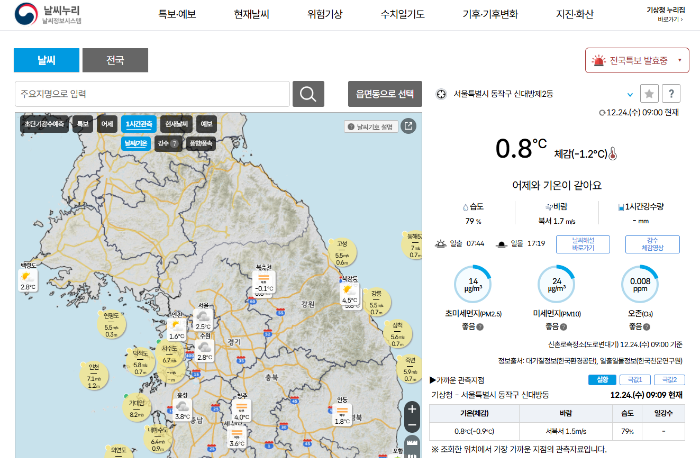Open the 지진·화산 menu
Screen dimensions: 700x458
(575, 14)
